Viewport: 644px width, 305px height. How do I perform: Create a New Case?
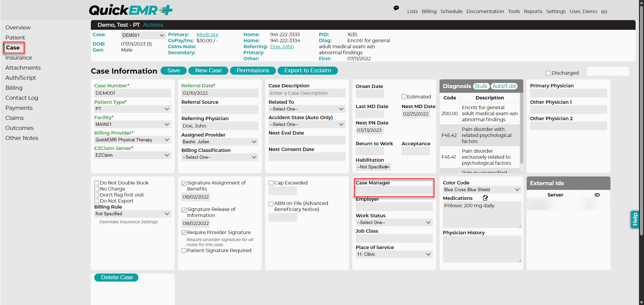pos(208,71)
